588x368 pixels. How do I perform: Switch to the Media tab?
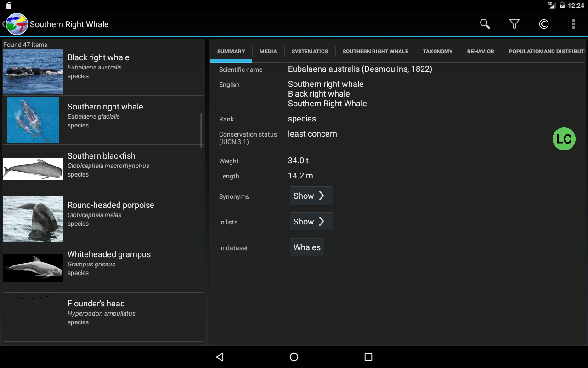tap(268, 52)
